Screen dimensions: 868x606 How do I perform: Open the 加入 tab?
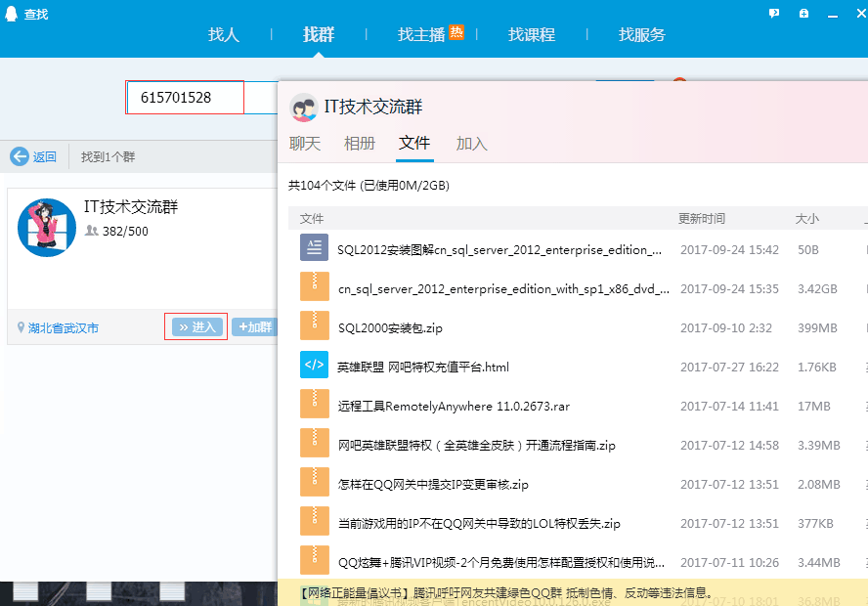tap(472, 144)
